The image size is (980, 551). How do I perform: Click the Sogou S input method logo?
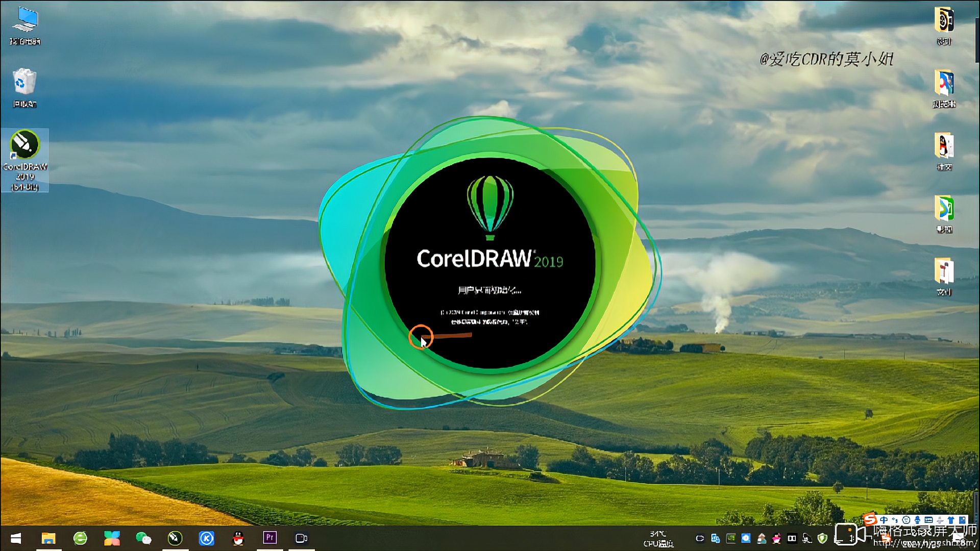(x=870, y=520)
